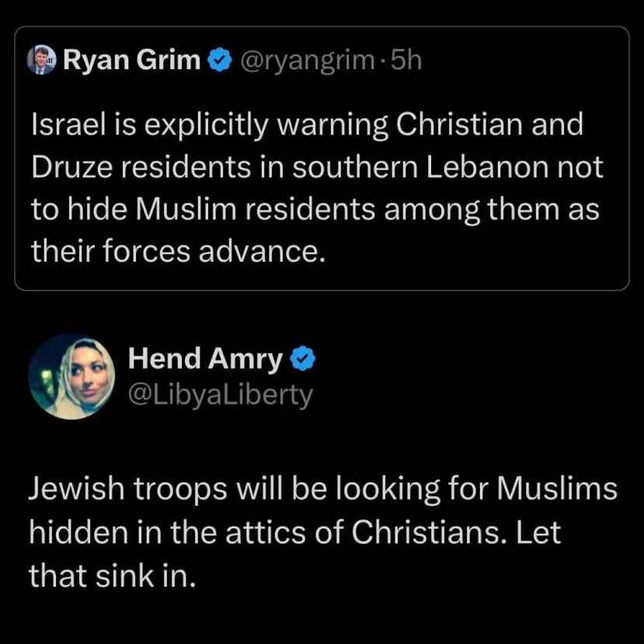The image size is (644, 644).
Task: Open the quoted tweet starting 'Israel is explicitly'
Action: [322, 158]
